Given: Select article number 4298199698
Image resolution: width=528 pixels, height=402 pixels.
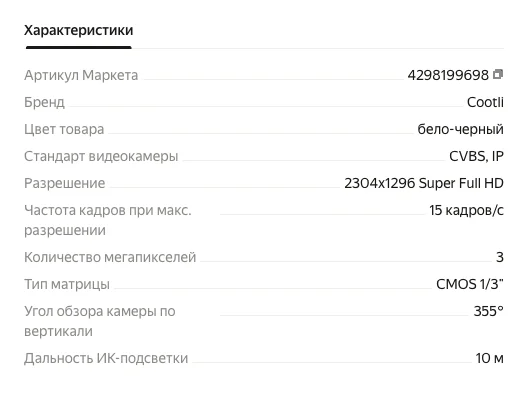Looking at the screenshot, I should pos(448,75).
